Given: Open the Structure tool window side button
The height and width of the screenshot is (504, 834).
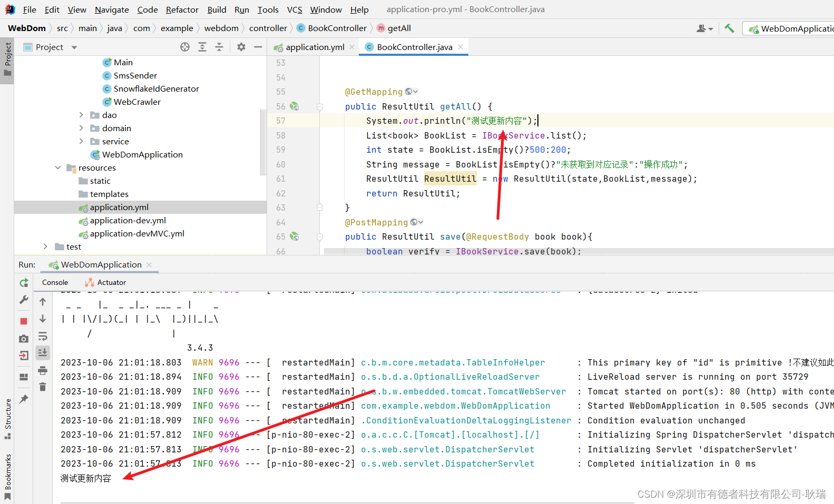Looking at the screenshot, I should [x=7, y=419].
